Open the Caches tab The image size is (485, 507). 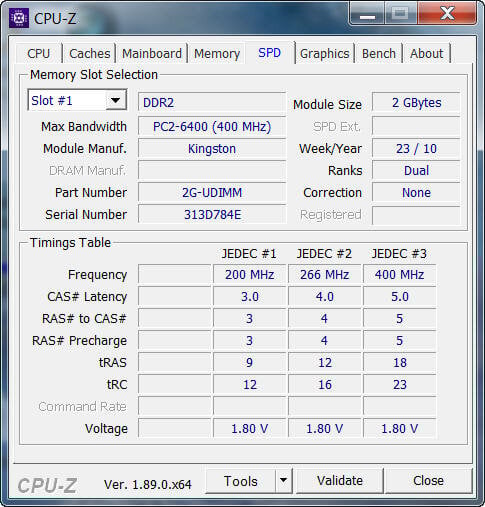[x=90, y=53]
